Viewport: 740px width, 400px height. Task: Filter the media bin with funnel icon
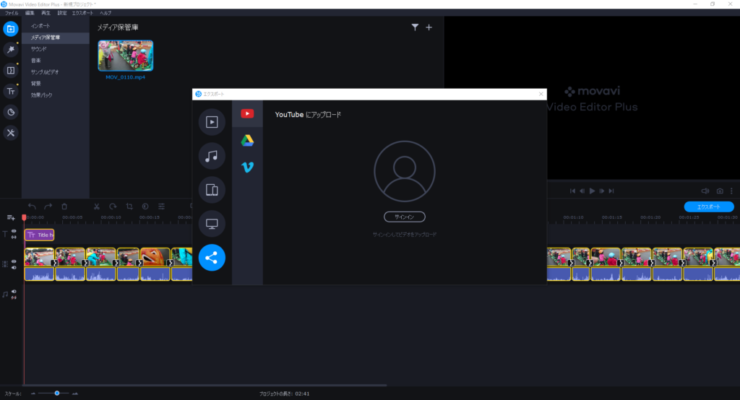(415, 27)
